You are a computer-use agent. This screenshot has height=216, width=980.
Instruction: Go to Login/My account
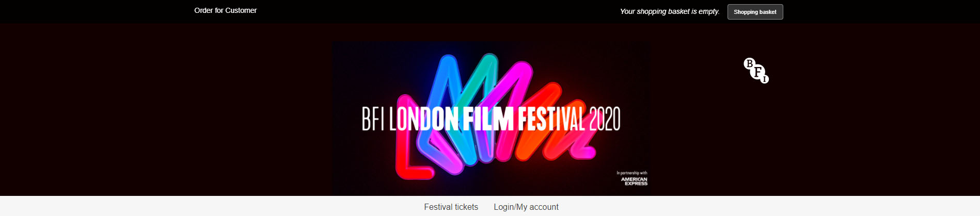pos(526,207)
